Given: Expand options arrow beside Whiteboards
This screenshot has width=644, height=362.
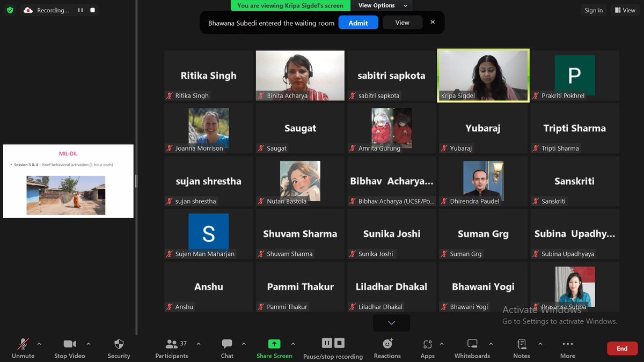Looking at the screenshot, I should (491, 344).
